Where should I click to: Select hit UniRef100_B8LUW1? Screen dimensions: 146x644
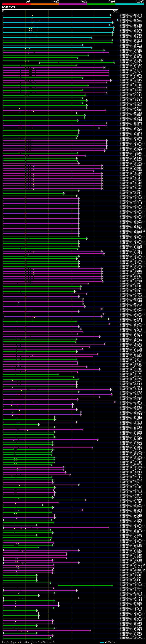point(131,85)
